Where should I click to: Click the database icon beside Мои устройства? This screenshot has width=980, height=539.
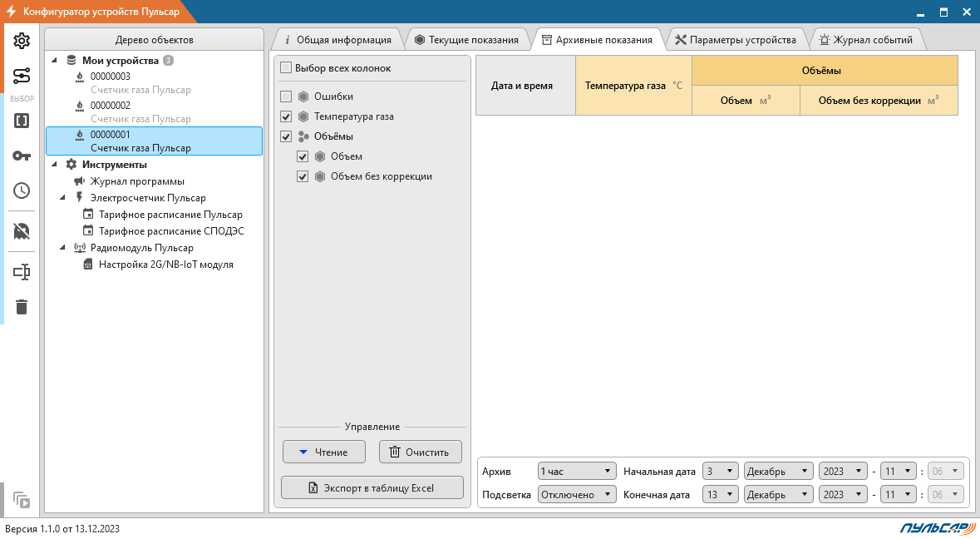point(71,61)
